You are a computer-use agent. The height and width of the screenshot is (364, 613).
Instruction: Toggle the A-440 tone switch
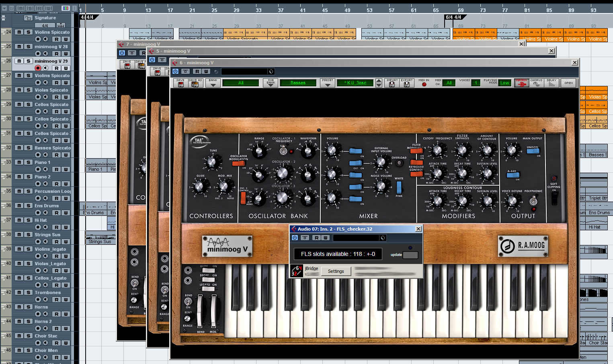(513, 175)
